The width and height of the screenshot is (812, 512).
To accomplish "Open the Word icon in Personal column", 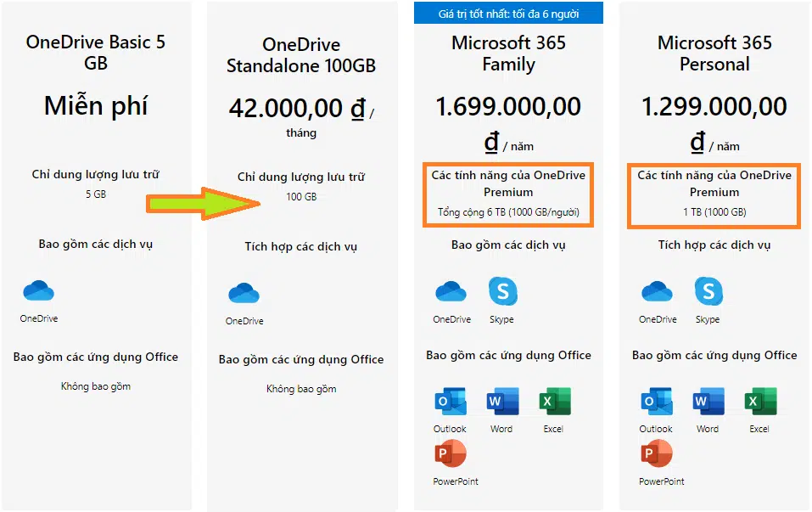I will (x=708, y=401).
